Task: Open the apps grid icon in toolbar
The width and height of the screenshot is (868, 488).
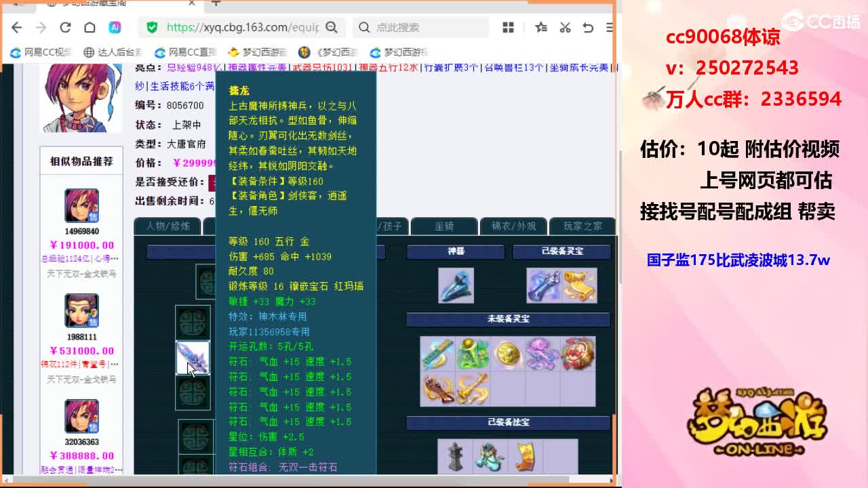Action: 508,27
